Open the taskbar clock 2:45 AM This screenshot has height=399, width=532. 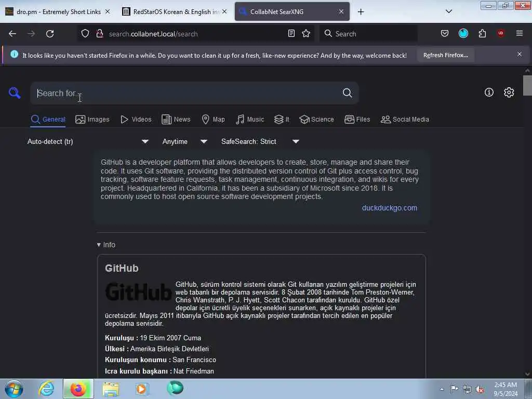click(x=506, y=389)
